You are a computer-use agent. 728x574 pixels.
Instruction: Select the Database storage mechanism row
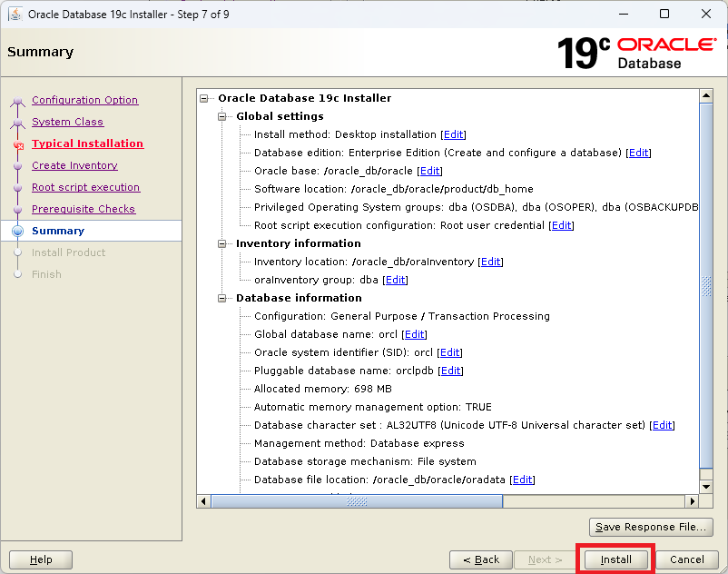click(366, 461)
